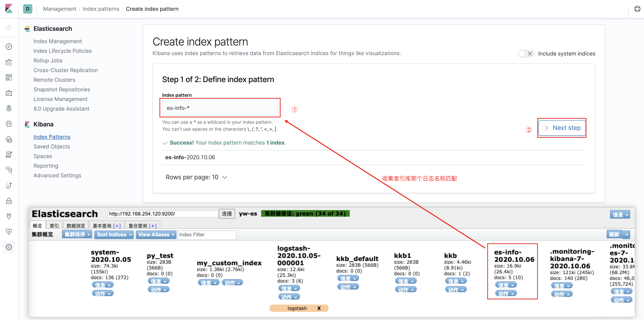Screen dimensions: 644x320
Task: Switch to the 概览 tab
Action: (x=37, y=225)
